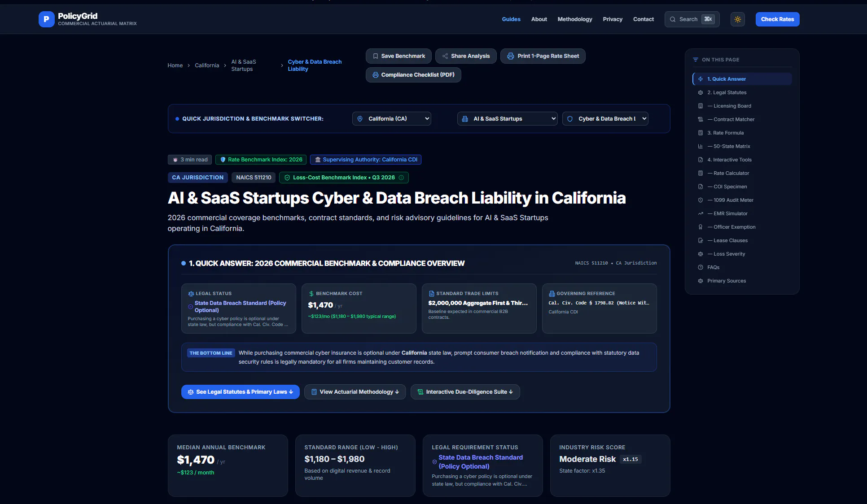The width and height of the screenshot is (867, 504).
Task: Click the Home breadcrumb link
Action: pos(175,65)
